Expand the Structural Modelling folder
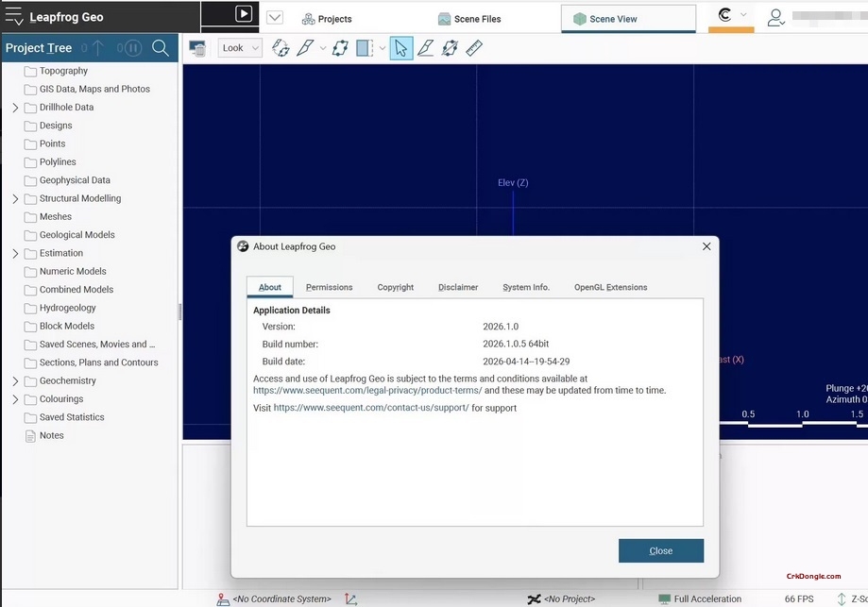This screenshot has width=868, height=607. tap(15, 198)
